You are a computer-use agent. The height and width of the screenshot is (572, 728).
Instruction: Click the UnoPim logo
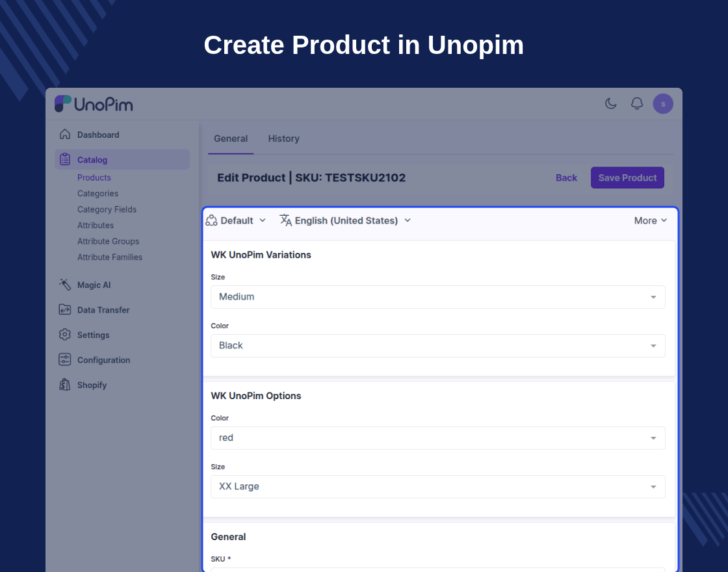click(94, 104)
